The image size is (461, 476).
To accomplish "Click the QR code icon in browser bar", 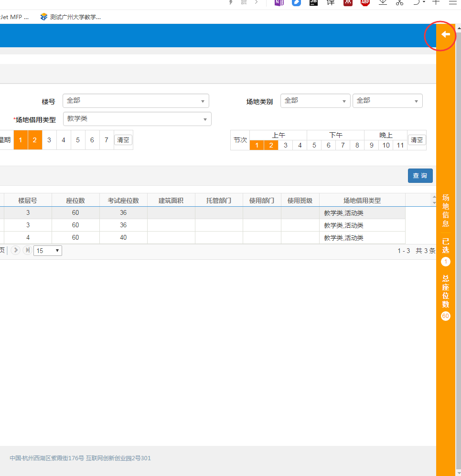I will click(x=244, y=2).
